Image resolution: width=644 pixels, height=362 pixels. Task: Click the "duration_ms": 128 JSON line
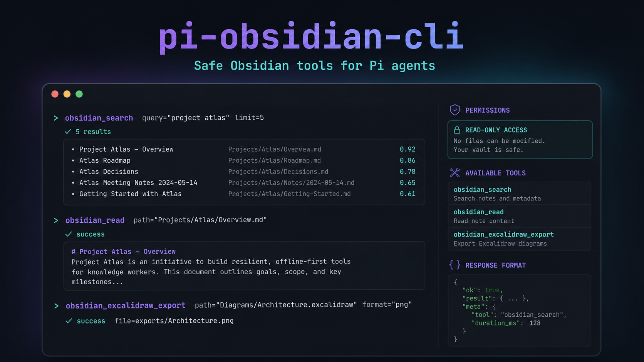click(506, 323)
